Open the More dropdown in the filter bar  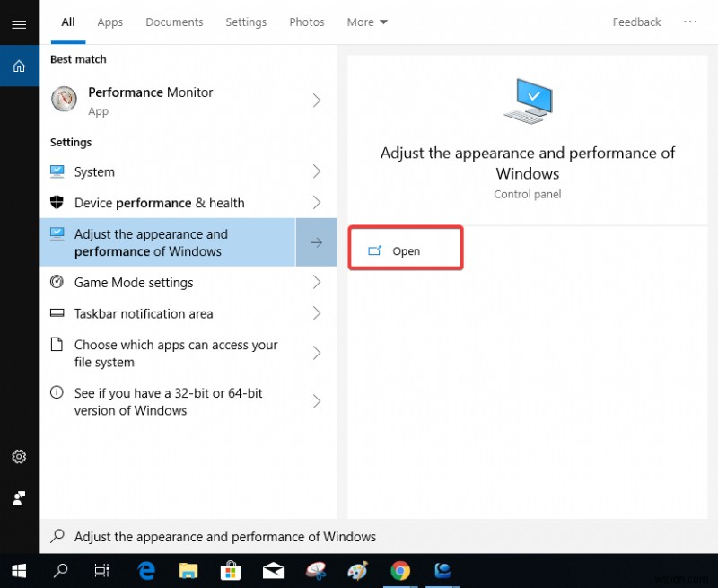pyautogui.click(x=366, y=22)
